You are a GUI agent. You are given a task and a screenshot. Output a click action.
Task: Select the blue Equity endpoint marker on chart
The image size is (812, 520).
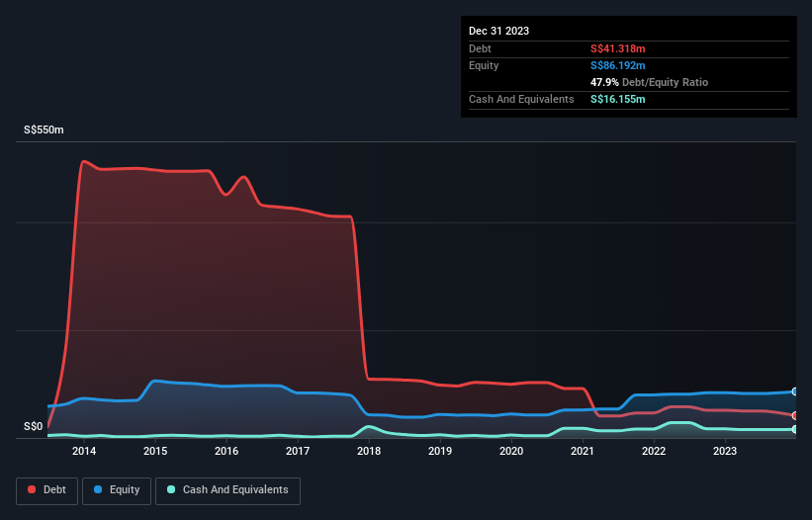click(795, 391)
